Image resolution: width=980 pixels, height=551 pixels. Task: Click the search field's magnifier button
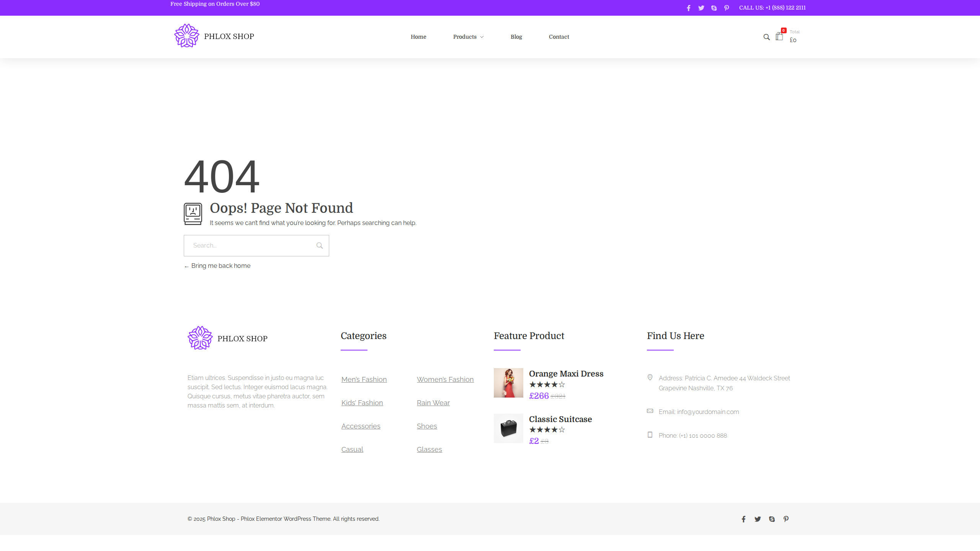coord(319,246)
